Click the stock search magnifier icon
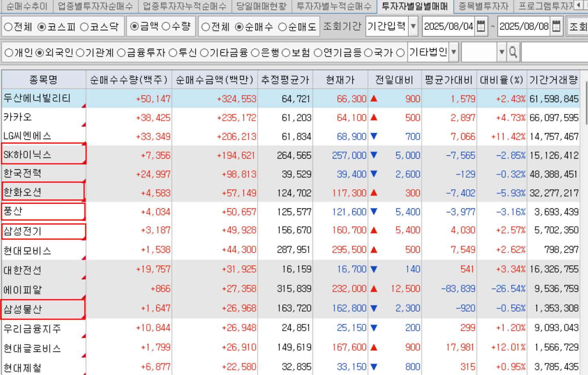This screenshot has width=588, height=375. (x=513, y=52)
